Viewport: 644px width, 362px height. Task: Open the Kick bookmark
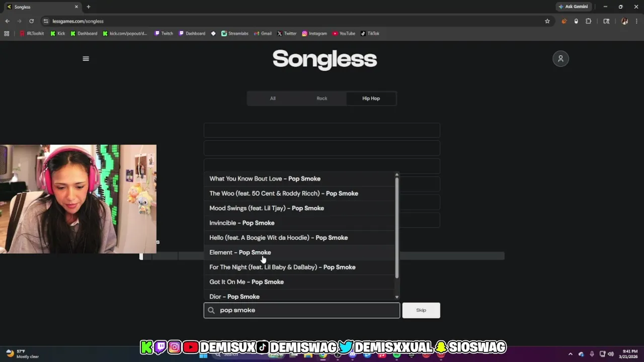point(58,34)
